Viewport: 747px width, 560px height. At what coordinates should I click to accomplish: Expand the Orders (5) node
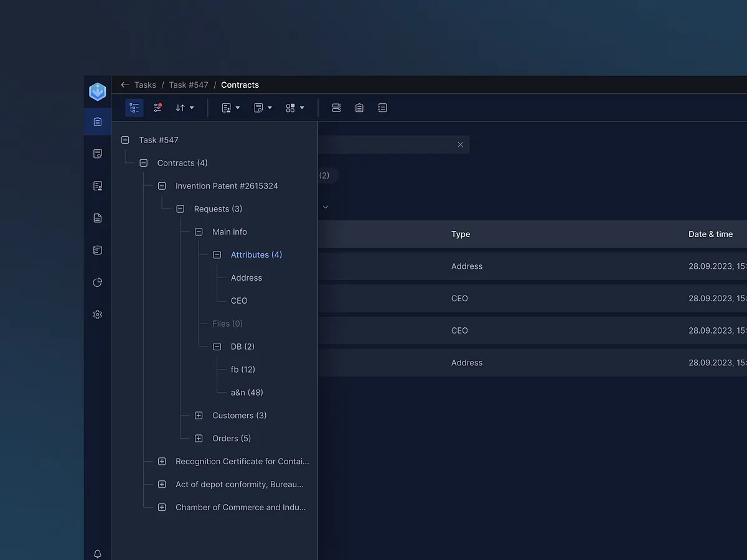coord(199,438)
